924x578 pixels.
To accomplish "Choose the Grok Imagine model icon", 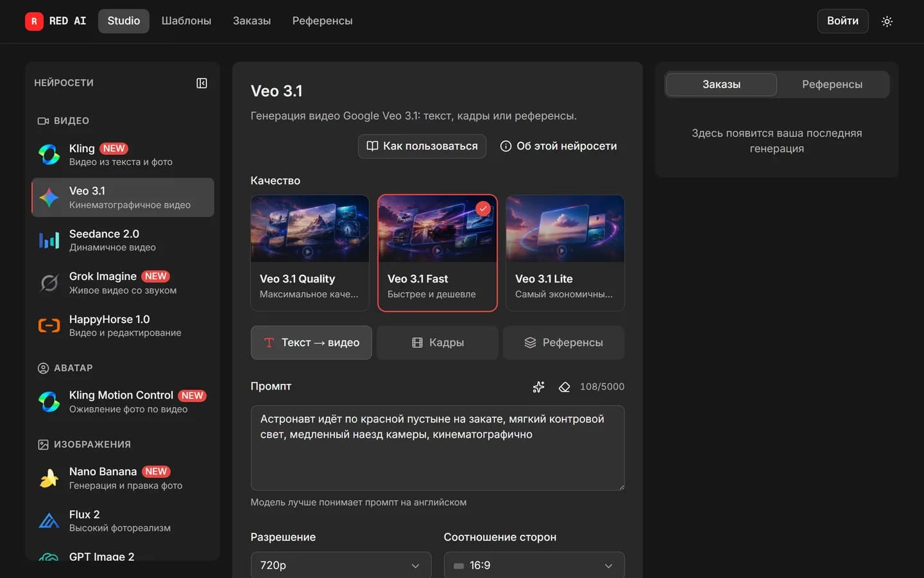I will coord(49,283).
